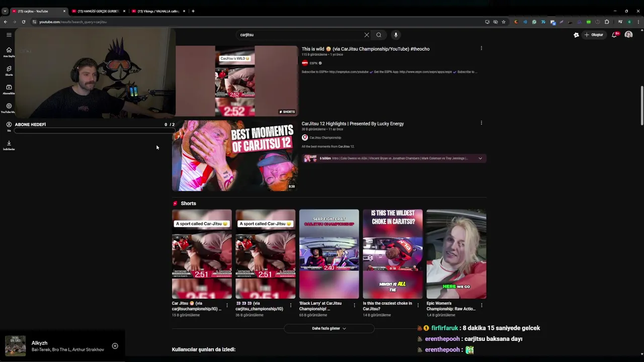The width and height of the screenshot is (644, 362).
Task: Start voice search with microphone
Action: pos(396,35)
